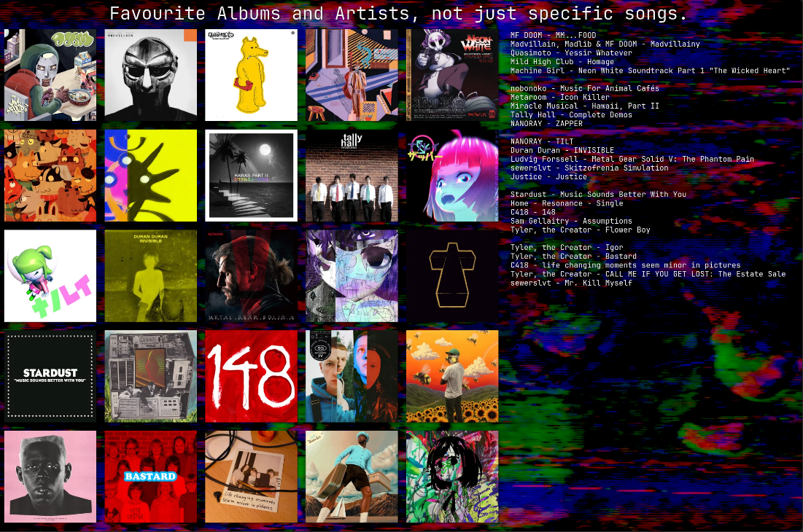This screenshot has height=532, width=803.
Task: Open the Tally Hall brick wall cover
Action: tap(352, 176)
